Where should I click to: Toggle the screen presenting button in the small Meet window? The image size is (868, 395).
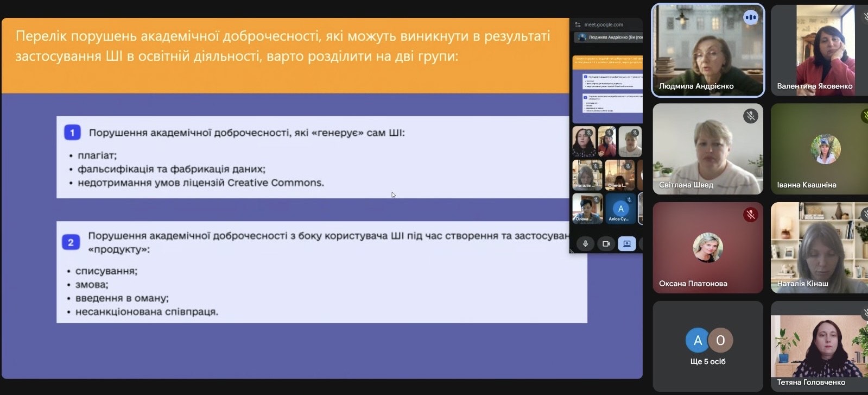tap(626, 244)
